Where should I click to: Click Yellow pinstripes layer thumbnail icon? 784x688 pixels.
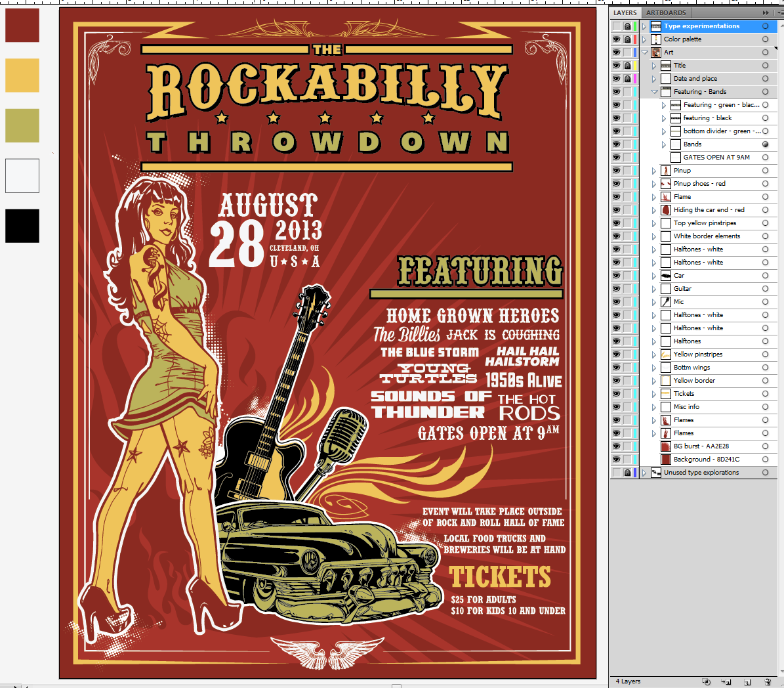pyautogui.click(x=665, y=355)
